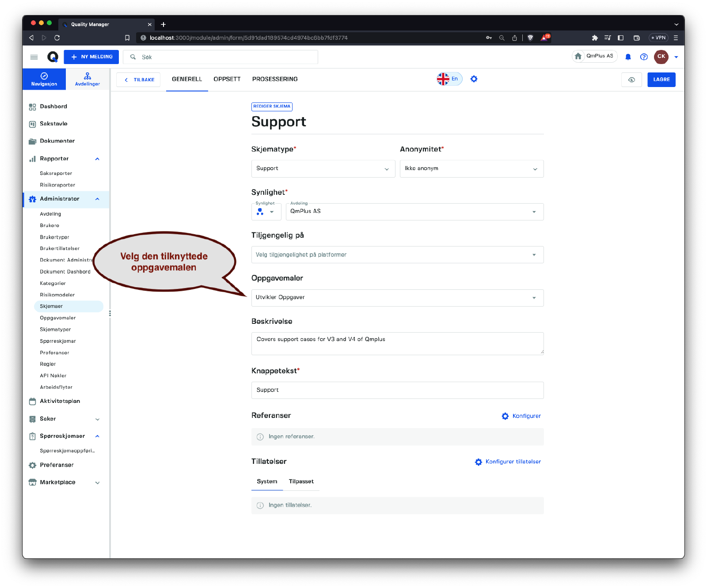Toggle the English language switch

tap(449, 79)
